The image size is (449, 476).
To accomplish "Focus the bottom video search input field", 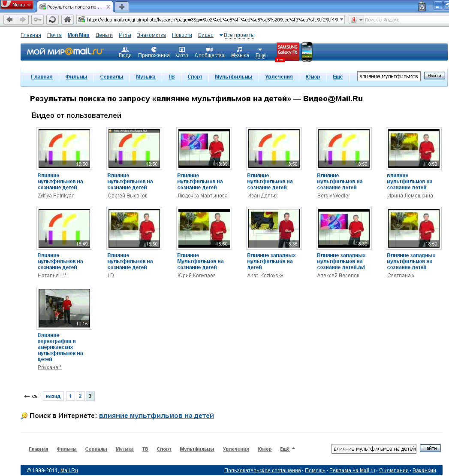I will click(x=374, y=449).
